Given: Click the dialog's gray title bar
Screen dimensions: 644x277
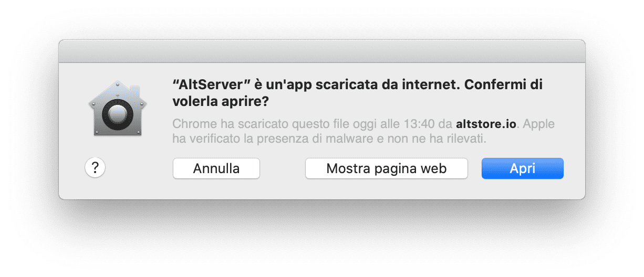Looking at the screenshot, I should pyautogui.click(x=322, y=51).
